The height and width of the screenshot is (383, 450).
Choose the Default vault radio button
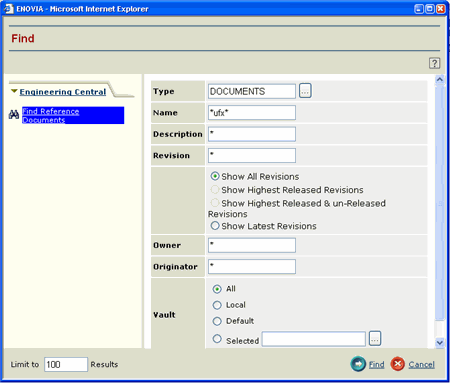(x=217, y=321)
